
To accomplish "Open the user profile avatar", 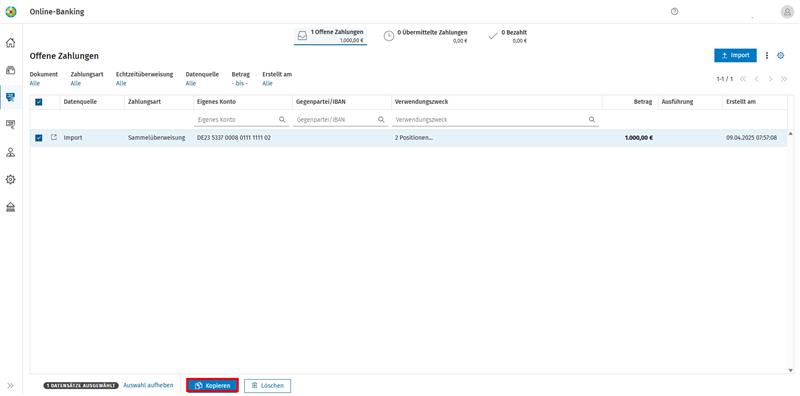I will [x=787, y=12].
